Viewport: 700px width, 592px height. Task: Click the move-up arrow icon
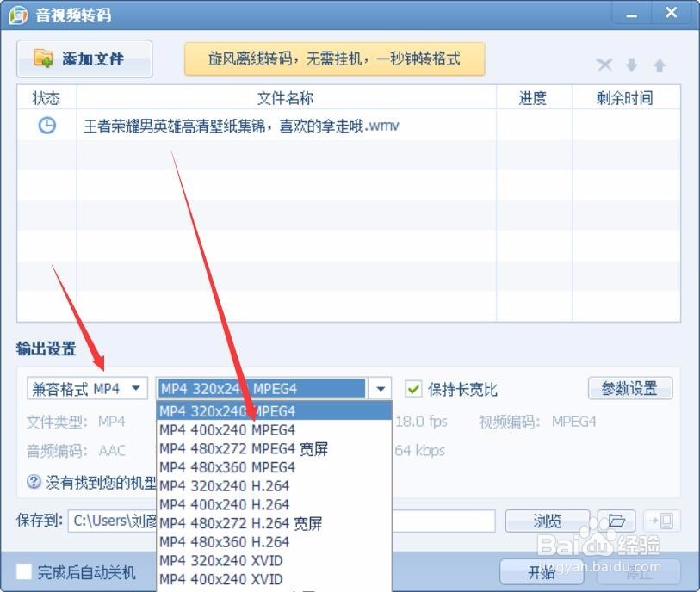(x=661, y=65)
